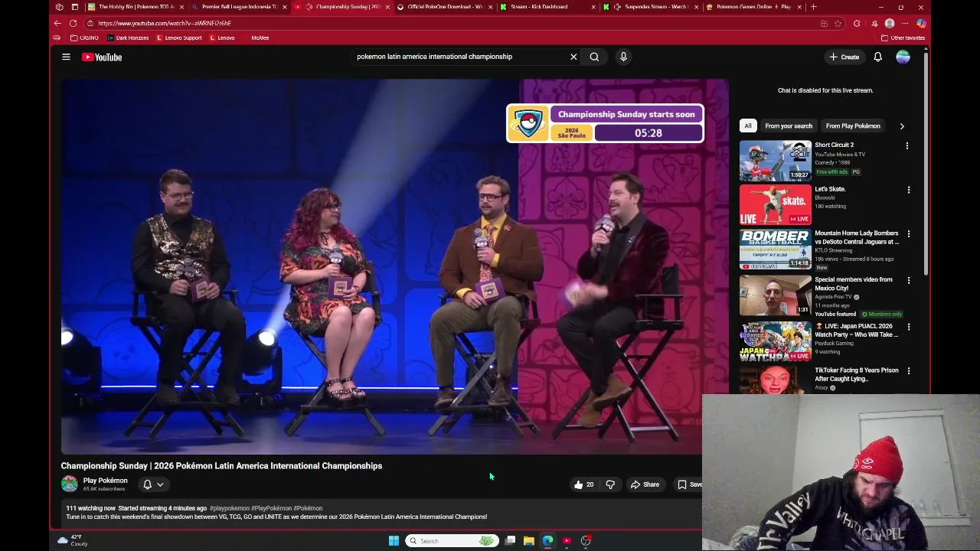Click the #playpokemon hashtag link
This screenshot has width=980, height=551.
click(230, 508)
